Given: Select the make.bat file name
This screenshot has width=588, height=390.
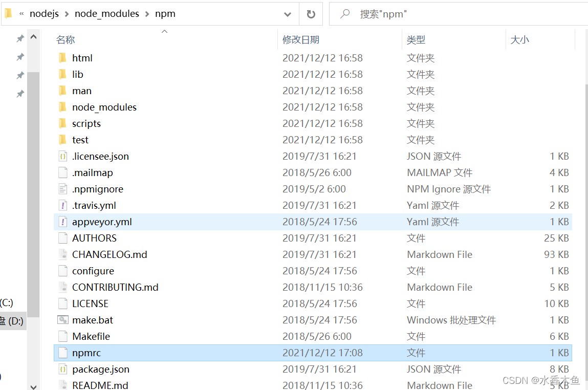Looking at the screenshot, I should [x=93, y=320].
